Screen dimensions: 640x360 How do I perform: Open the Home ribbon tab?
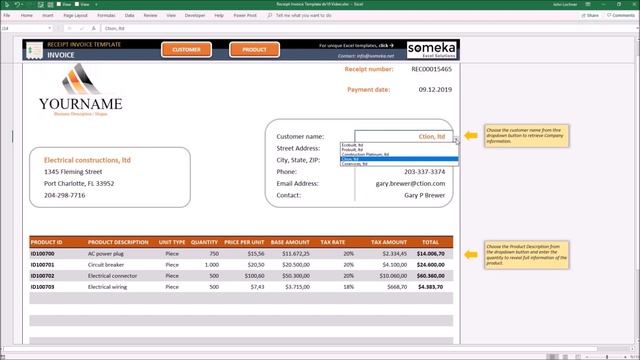point(27,15)
